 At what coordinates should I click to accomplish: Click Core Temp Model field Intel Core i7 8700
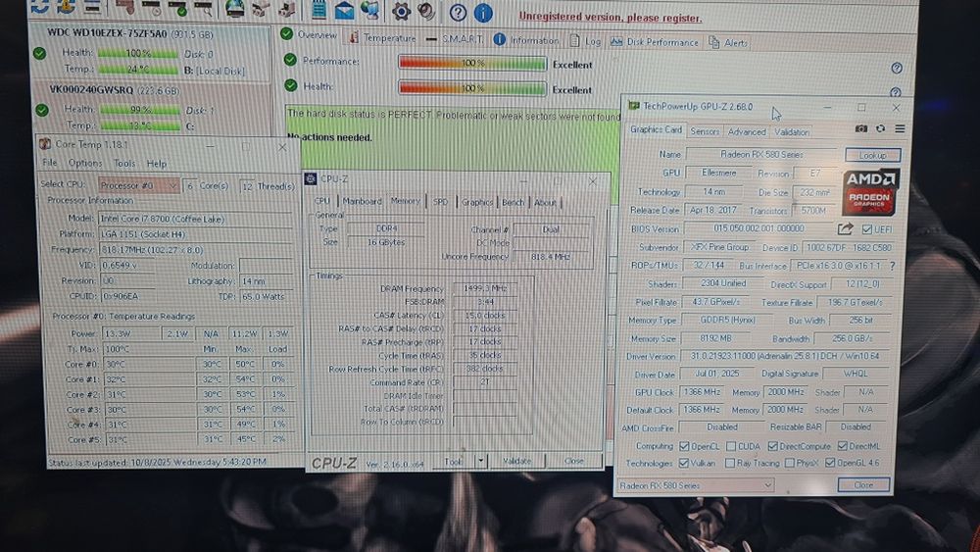195,219
